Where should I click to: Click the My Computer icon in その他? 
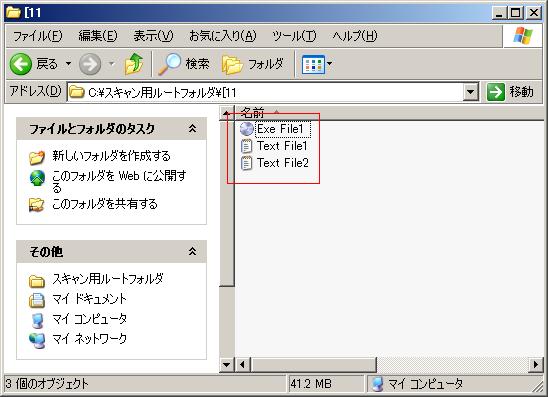(x=37, y=320)
